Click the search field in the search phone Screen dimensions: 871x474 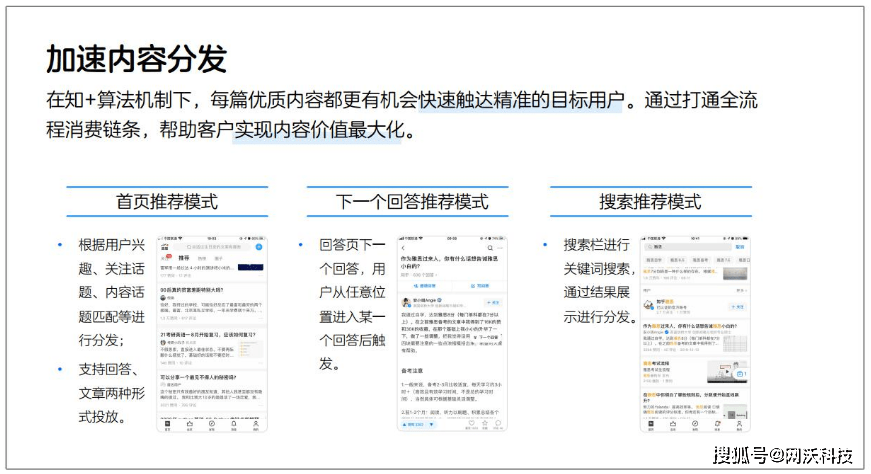click(x=688, y=247)
